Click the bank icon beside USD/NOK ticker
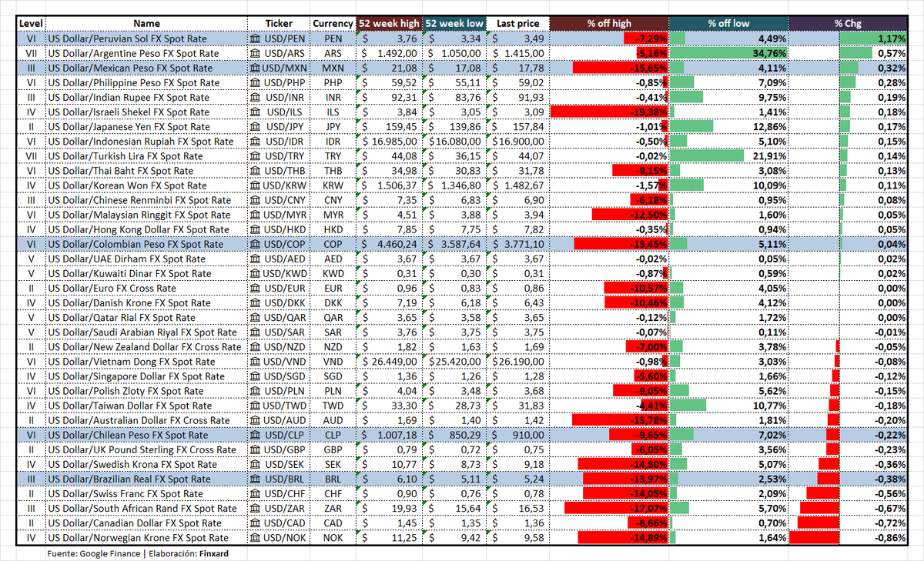The image size is (924, 561). 256,536
